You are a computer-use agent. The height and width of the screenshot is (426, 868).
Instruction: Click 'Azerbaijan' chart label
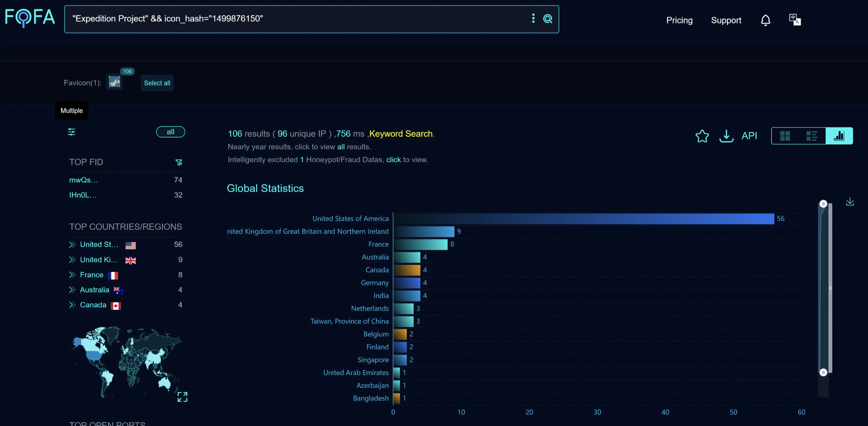coord(372,386)
